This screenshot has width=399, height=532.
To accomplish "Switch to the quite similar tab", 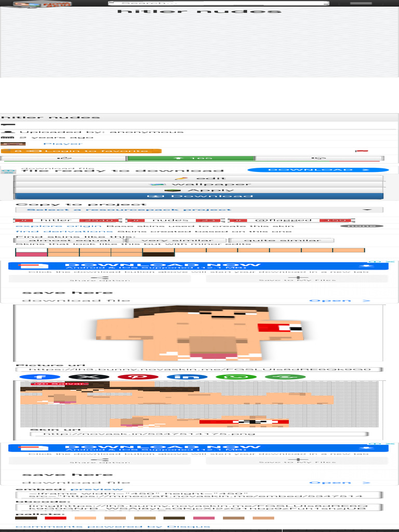I will click(282, 240).
